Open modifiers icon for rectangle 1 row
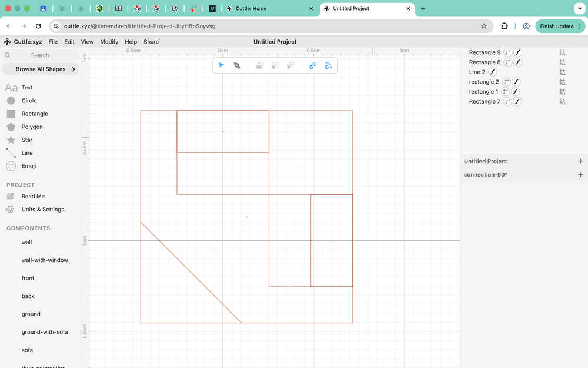The height and width of the screenshot is (368, 588). tap(563, 92)
